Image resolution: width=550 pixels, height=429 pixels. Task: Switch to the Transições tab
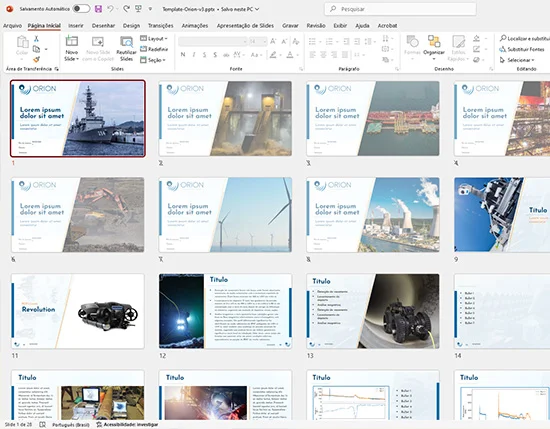pos(161,26)
